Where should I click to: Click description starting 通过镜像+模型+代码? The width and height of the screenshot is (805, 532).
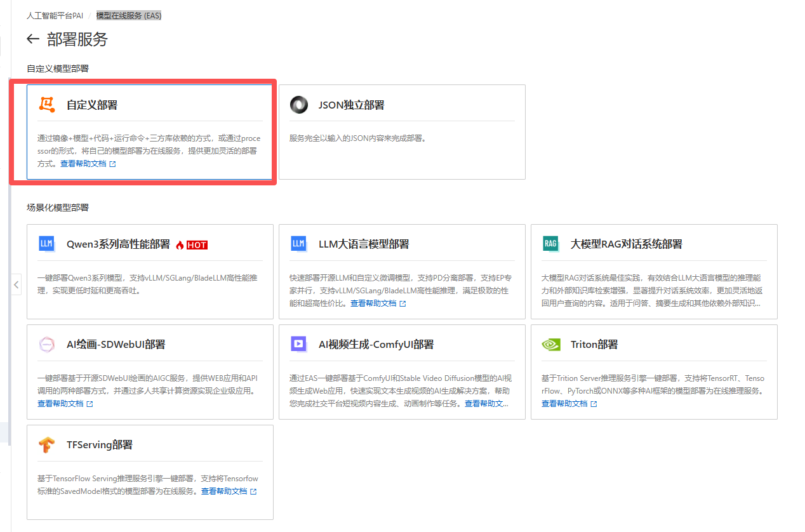[149, 150]
